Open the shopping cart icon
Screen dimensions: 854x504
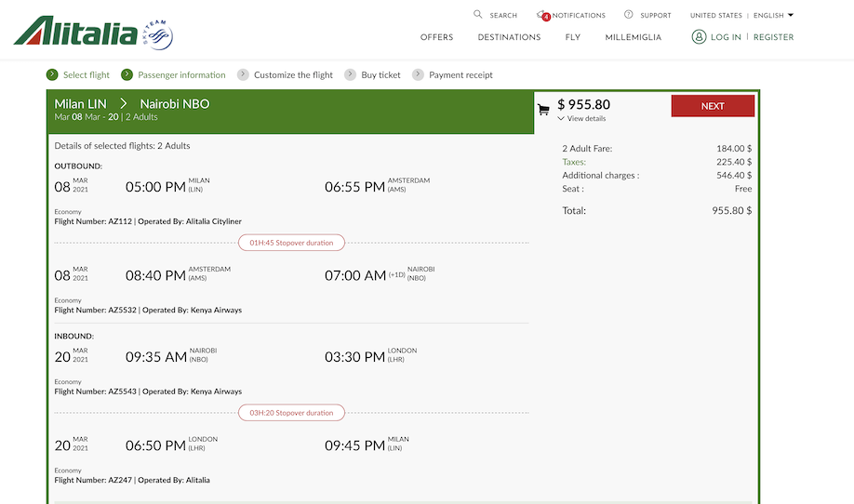click(x=543, y=110)
